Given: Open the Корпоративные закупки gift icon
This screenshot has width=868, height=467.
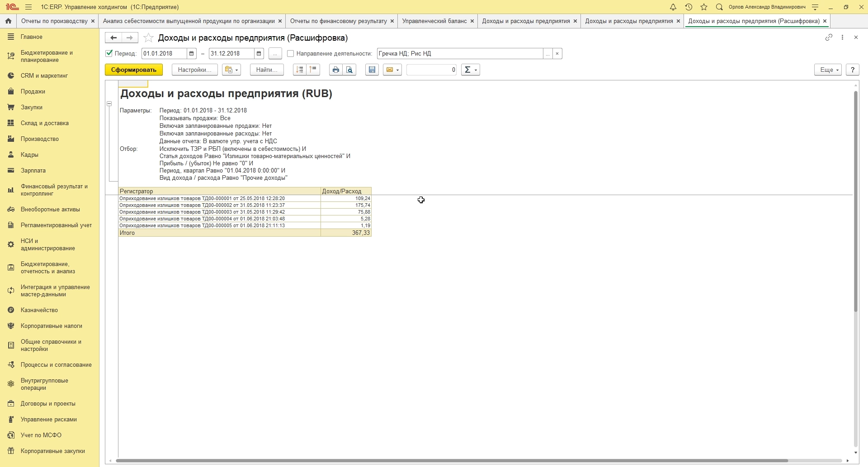Looking at the screenshot, I should (11, 451).
